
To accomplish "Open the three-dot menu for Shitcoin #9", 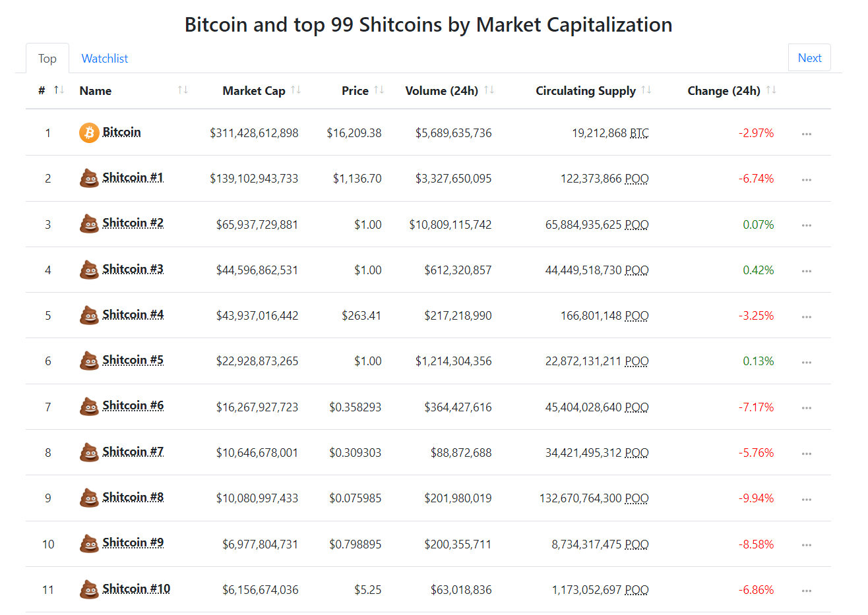I will pos(806,545).
